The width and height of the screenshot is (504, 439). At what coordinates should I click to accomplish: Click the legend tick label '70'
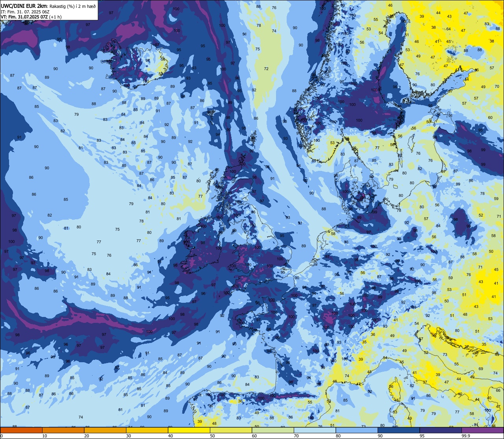pos(296,436)
